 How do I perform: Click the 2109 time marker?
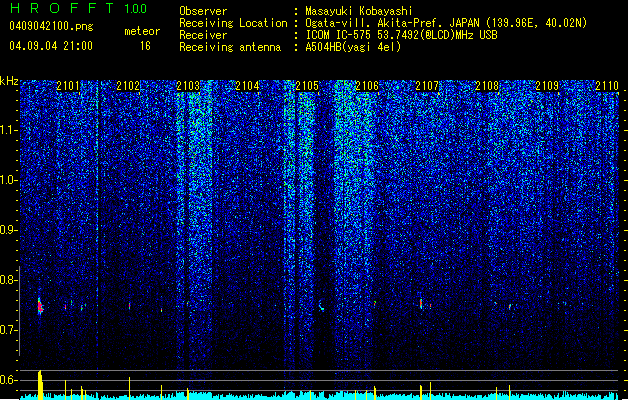547,86
